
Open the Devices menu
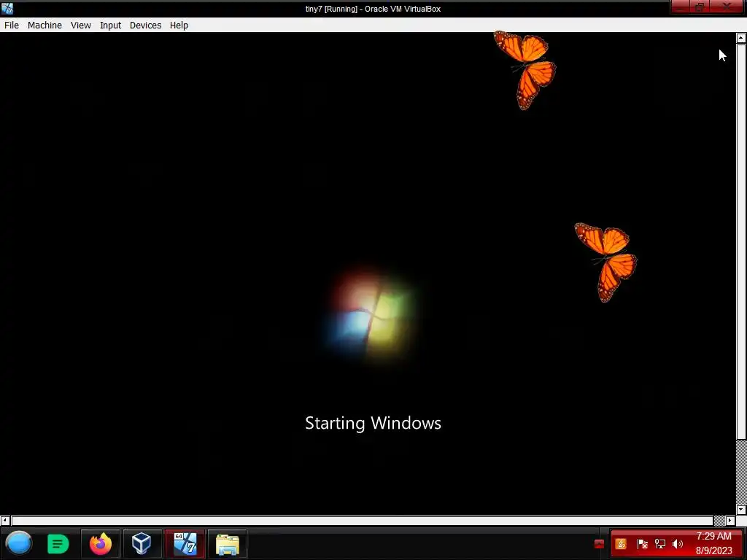(x=145, y=26)
